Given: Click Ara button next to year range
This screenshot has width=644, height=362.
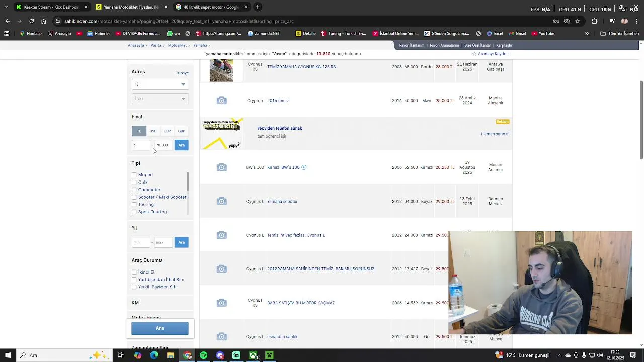Looking at the screenshot, I should pyautogui.click(x=181, y=242).
